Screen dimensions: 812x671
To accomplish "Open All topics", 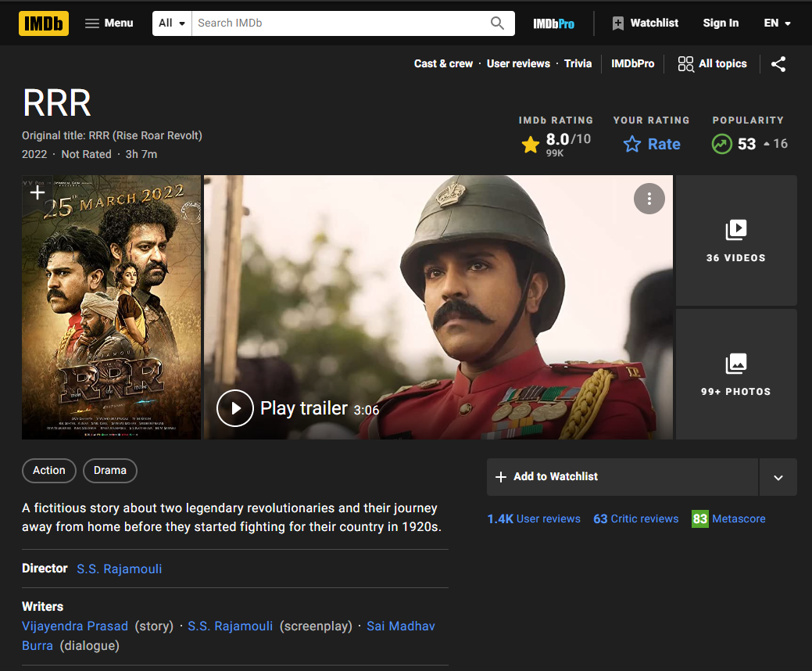I will 713,63.
